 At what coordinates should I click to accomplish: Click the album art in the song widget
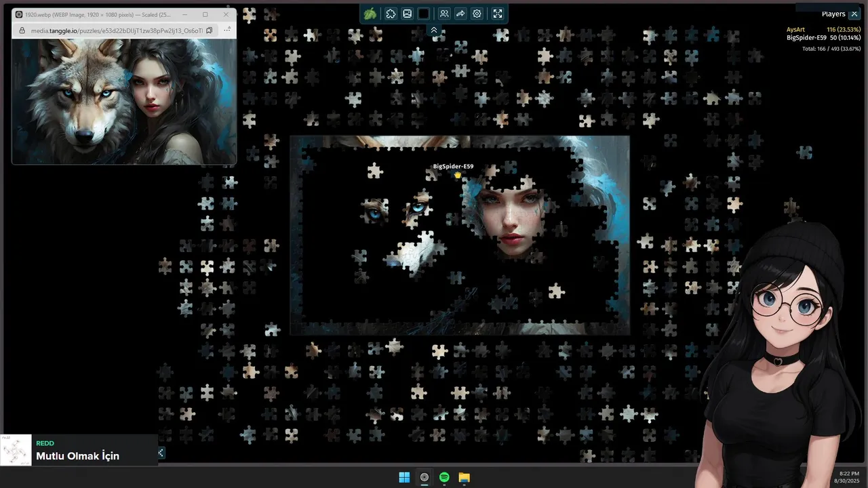(16, 450)
